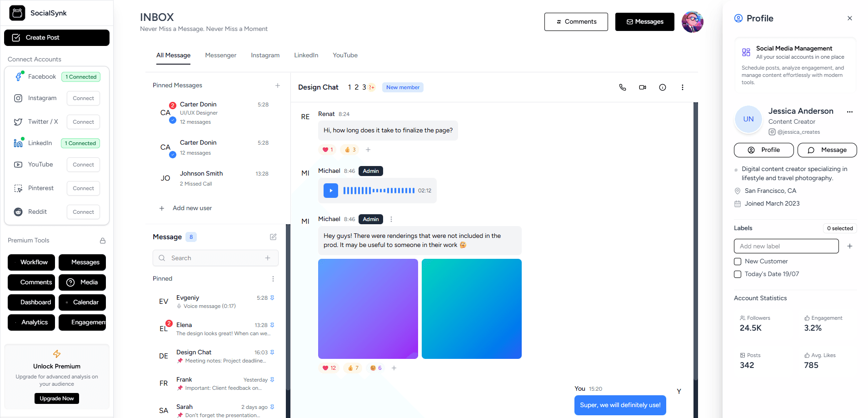Compose a new message from the Message section
Image resolution: width=868 pixels, height=418 pixels.
pyautogui.click(x=273, y=237)
